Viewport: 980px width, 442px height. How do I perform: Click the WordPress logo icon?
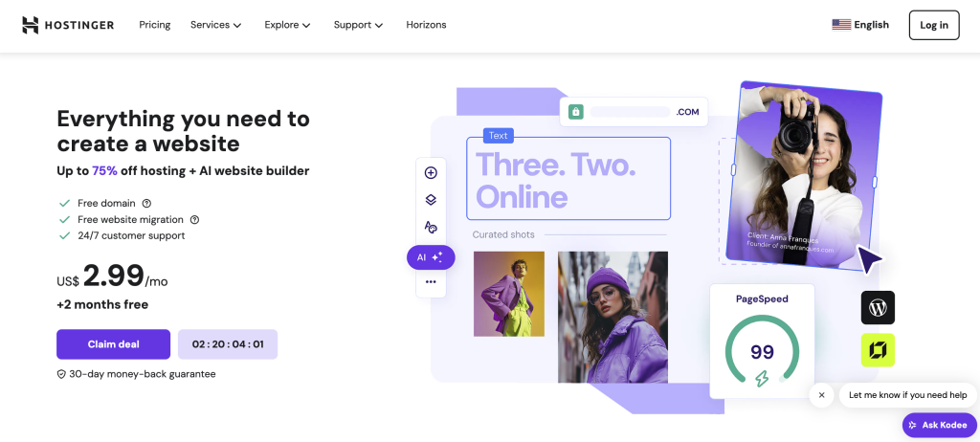878,308
